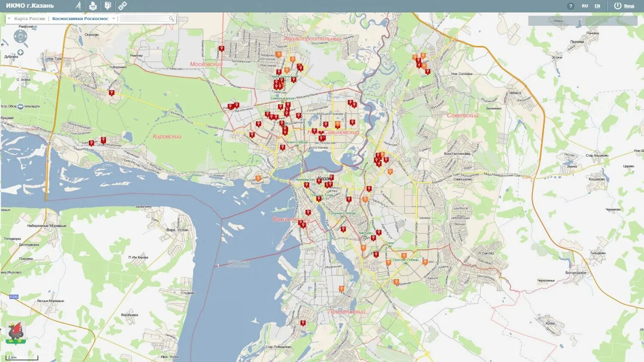Viewport: 644px width, 362px height.
Task: Switch language to RU
Action: (x=585, y=6)
